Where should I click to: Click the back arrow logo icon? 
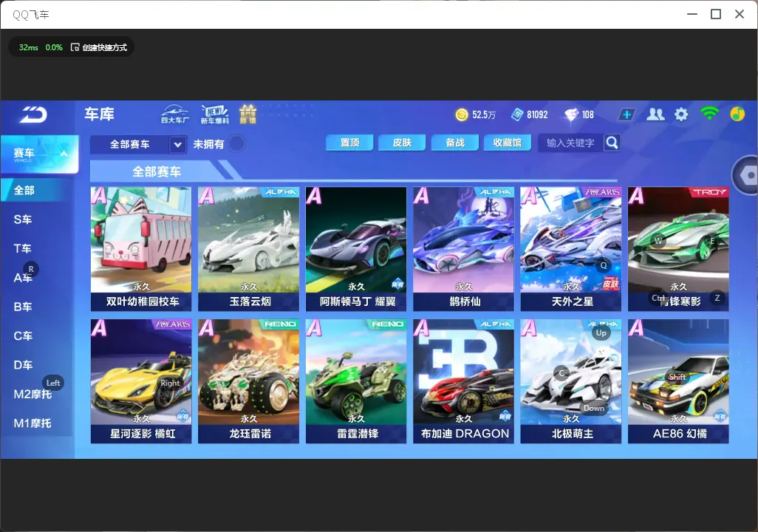click(x=33, y=114)
